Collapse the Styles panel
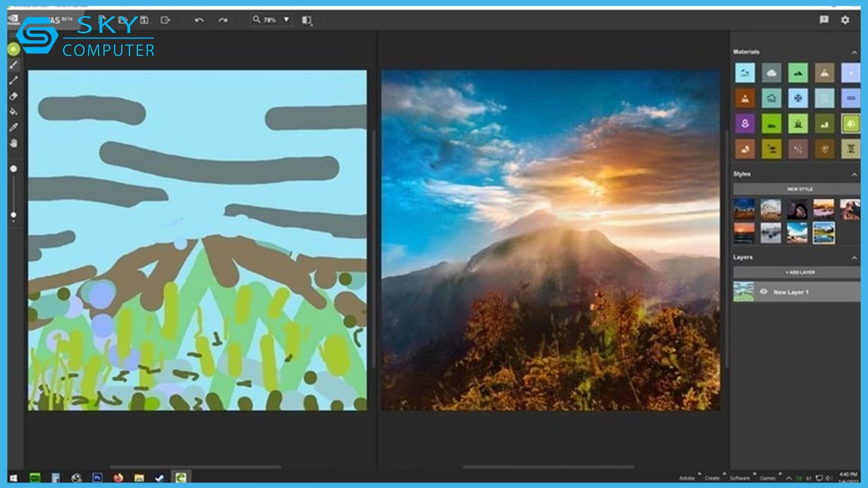The image size is (868, 488). (x=854, y=174)
